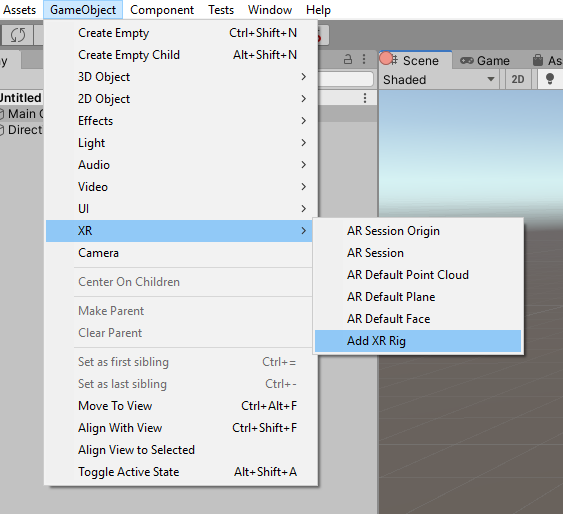Open the Asset Store tab with bag icon

point(548,61)
